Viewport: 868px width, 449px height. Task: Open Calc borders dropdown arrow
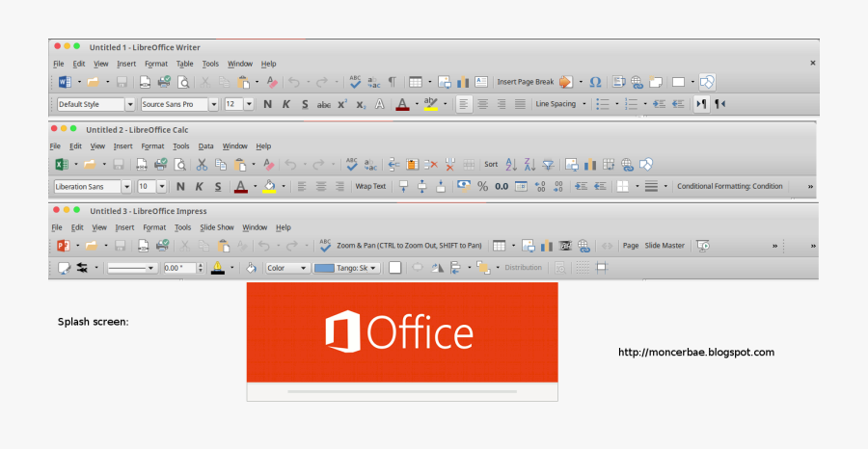coord(637,186)
